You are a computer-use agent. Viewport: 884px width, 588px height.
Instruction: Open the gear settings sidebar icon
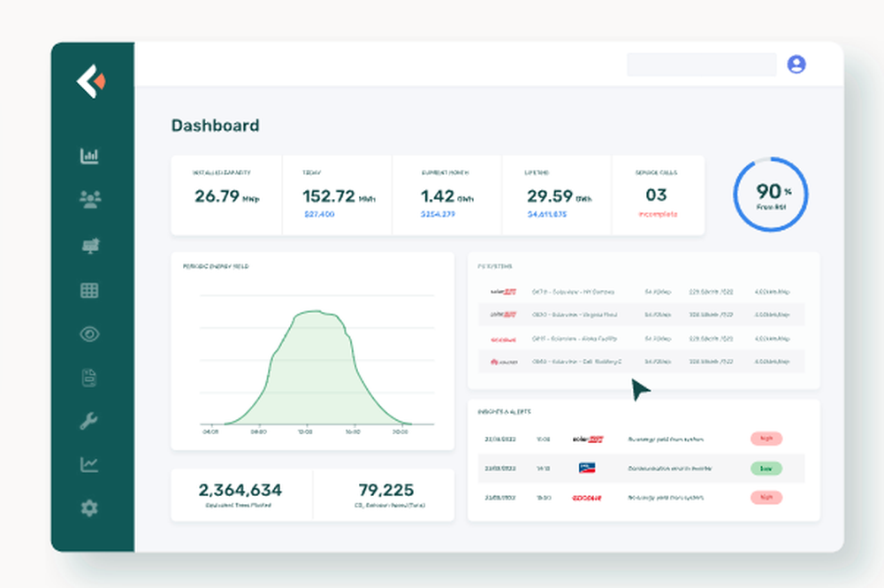coord(89,508)
